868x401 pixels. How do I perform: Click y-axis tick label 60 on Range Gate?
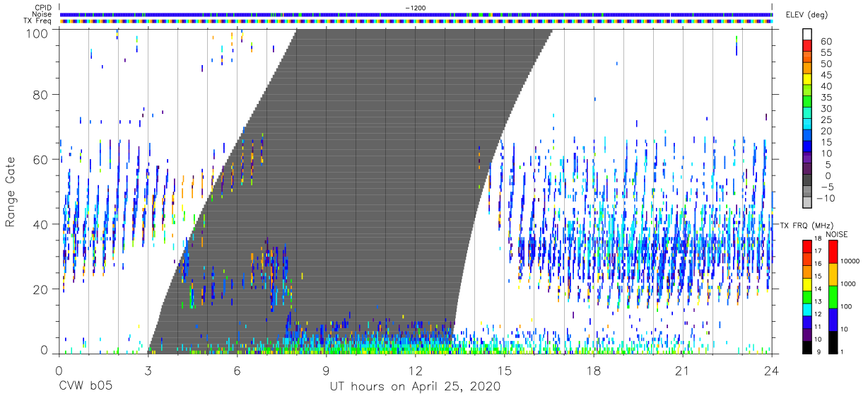(x=40, y=159)
